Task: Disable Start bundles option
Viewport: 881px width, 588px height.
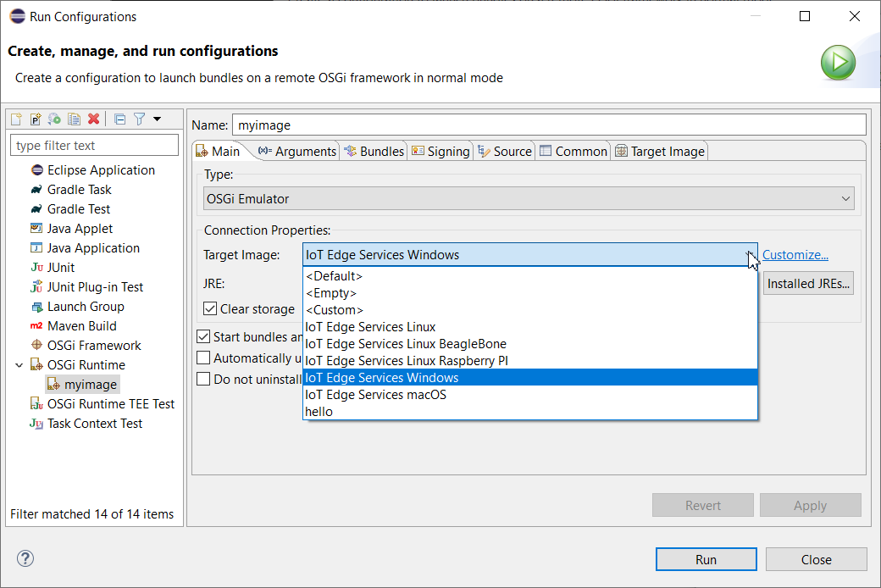Action: pyautogui.click(x=202, y=336)
